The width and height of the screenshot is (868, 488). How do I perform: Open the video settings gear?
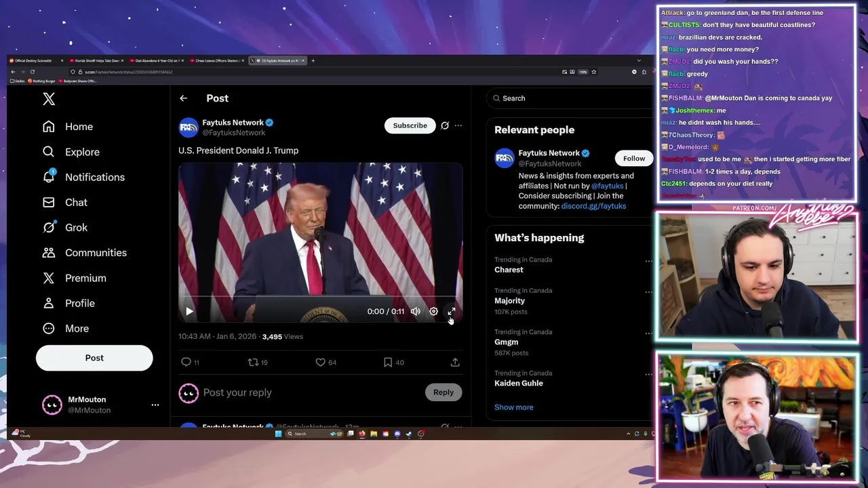[434, 311]
